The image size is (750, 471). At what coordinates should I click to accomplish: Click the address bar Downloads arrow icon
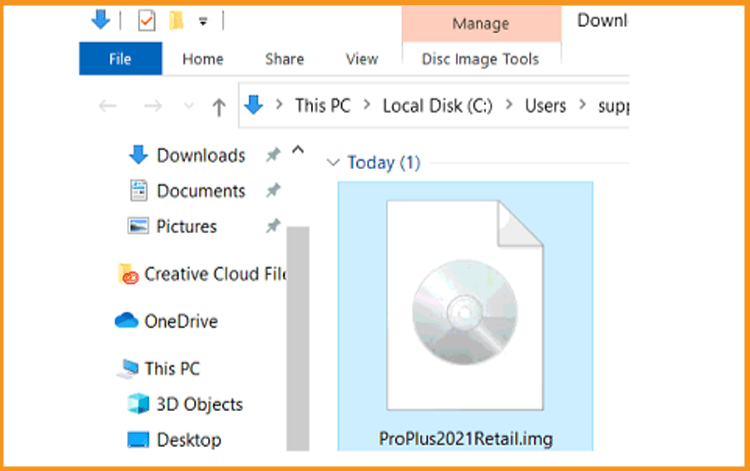coord(254,105)
